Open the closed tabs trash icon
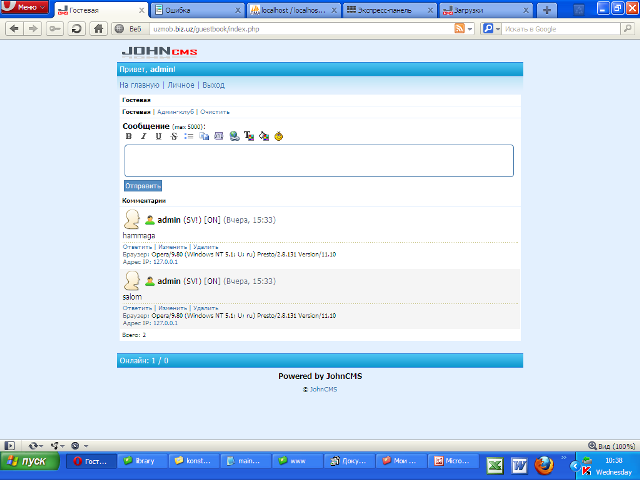 tap(578, 10)
